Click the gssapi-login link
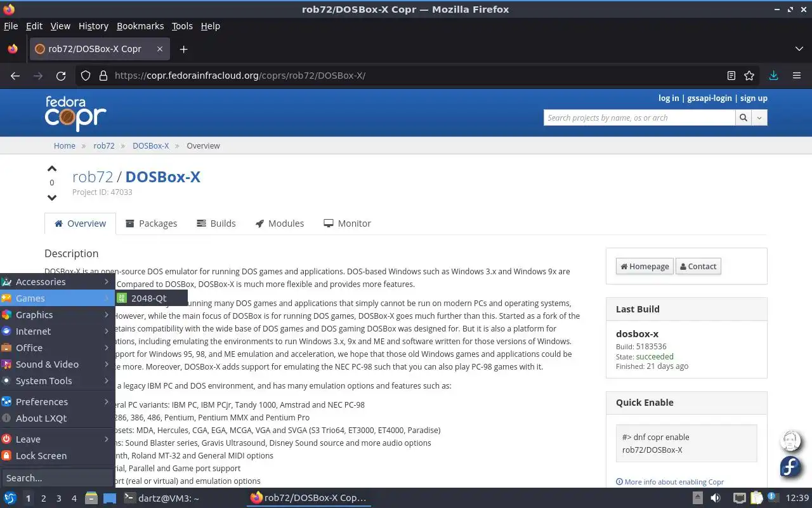The width and height of the screenshot is (812, 508). 709,98
